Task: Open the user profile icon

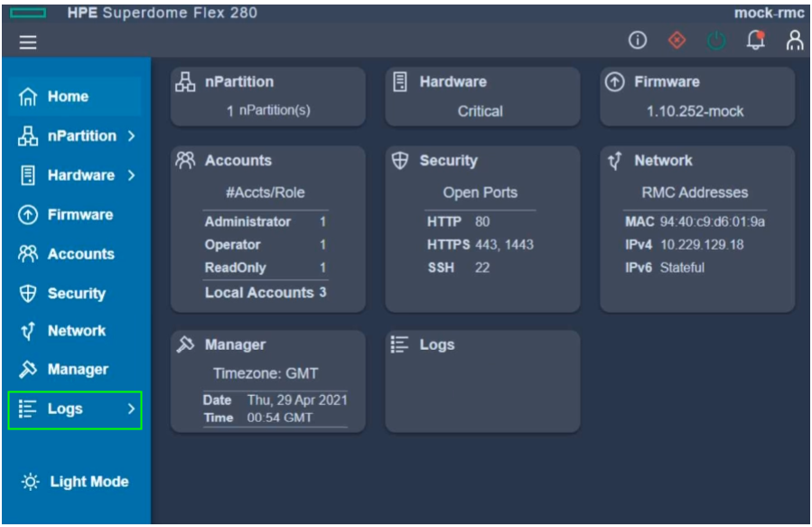Action: coord(795,40)
